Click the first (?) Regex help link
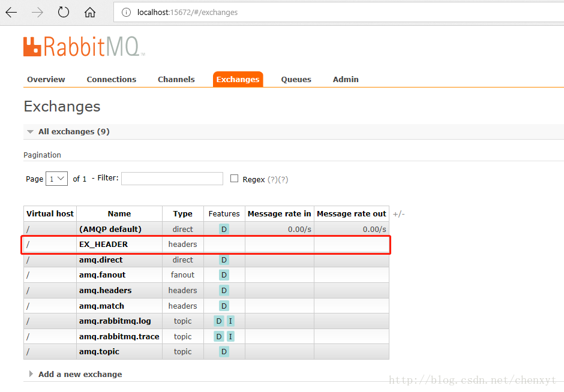 [272, 179]
